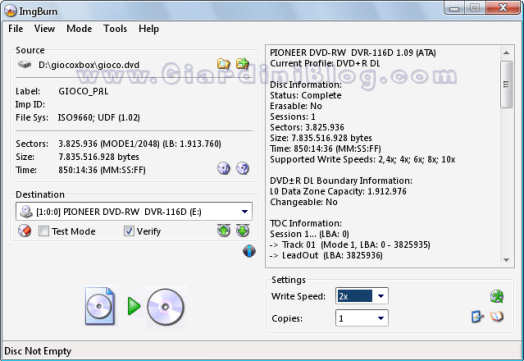The image size is (524, 361).
Task: Click the disc info panel scrollbar thumb
Action: tap(506, 84)
